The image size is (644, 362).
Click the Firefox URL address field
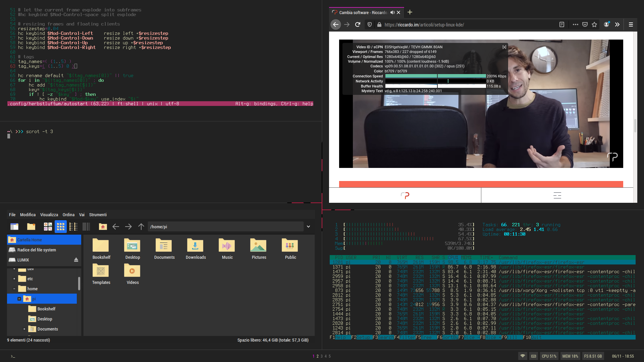pos(470,24)
